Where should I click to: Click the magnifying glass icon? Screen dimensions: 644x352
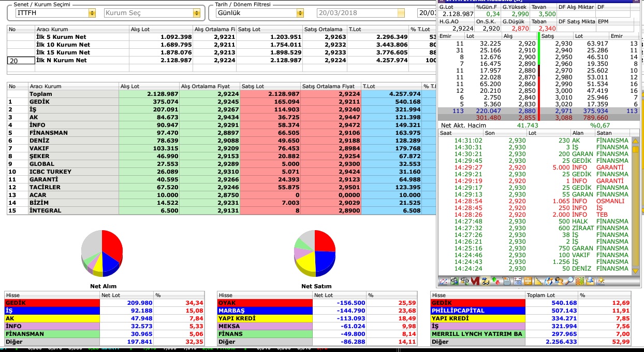(570, 281)
